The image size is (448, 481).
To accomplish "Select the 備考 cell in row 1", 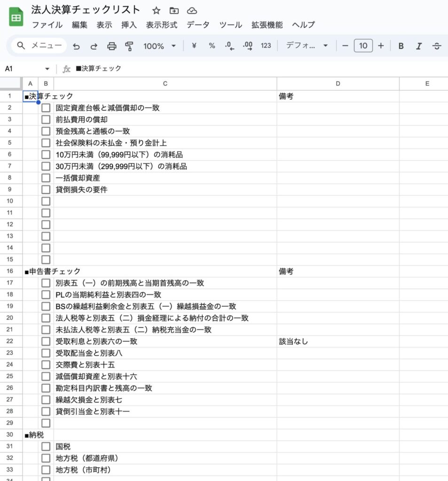I will coord(338,96).
